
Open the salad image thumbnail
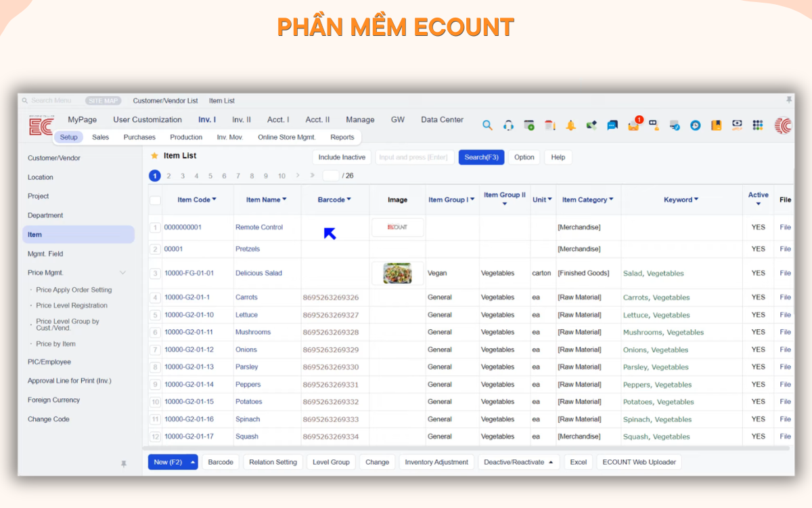point(397,274)
